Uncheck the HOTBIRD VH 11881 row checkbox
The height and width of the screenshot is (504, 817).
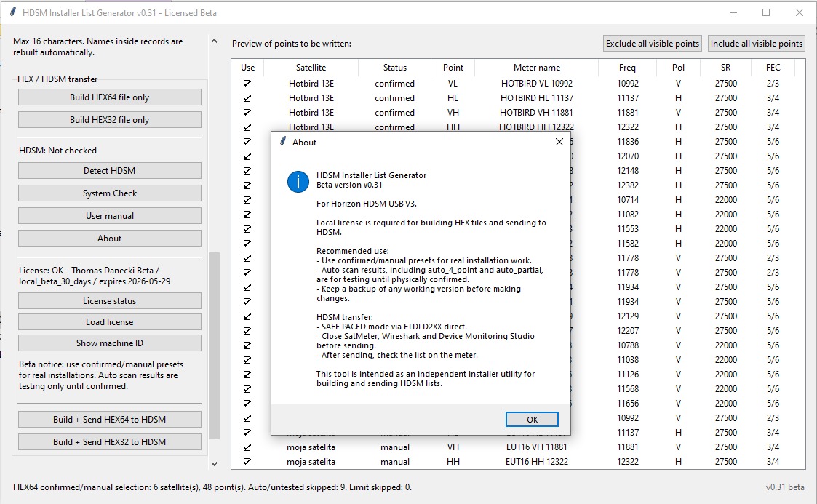(247, 113)
